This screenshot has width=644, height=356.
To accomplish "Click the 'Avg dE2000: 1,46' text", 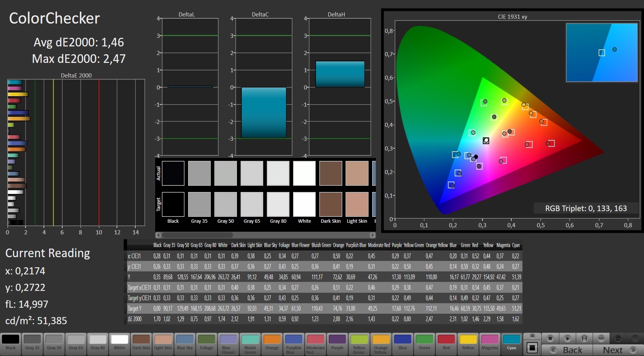I will coord(79,42).
